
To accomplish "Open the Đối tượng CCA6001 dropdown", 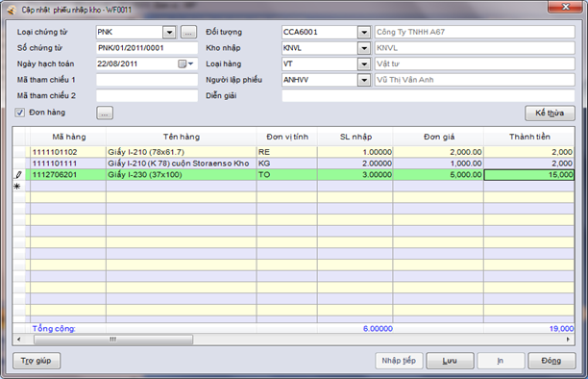I will (x=364, y=33).
